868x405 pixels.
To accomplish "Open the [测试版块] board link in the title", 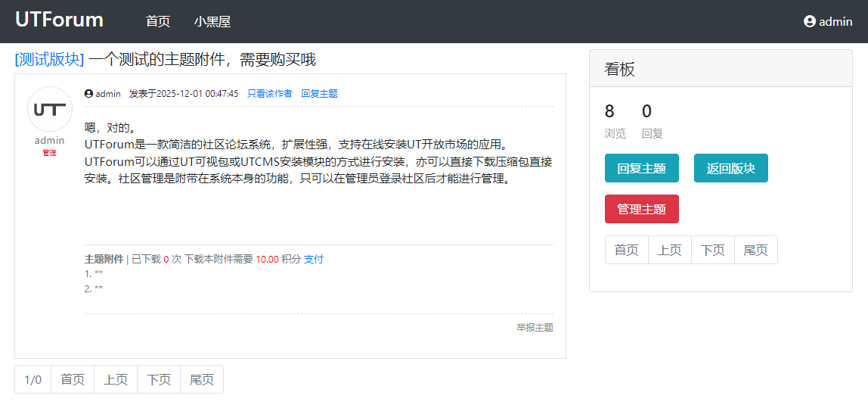I will point(49,60).
